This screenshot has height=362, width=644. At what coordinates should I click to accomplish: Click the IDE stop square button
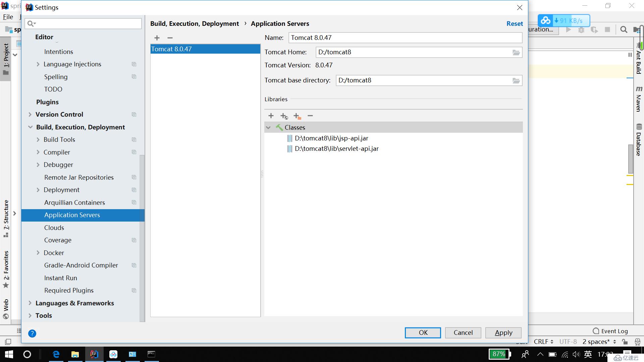click(x=607, y=29)
